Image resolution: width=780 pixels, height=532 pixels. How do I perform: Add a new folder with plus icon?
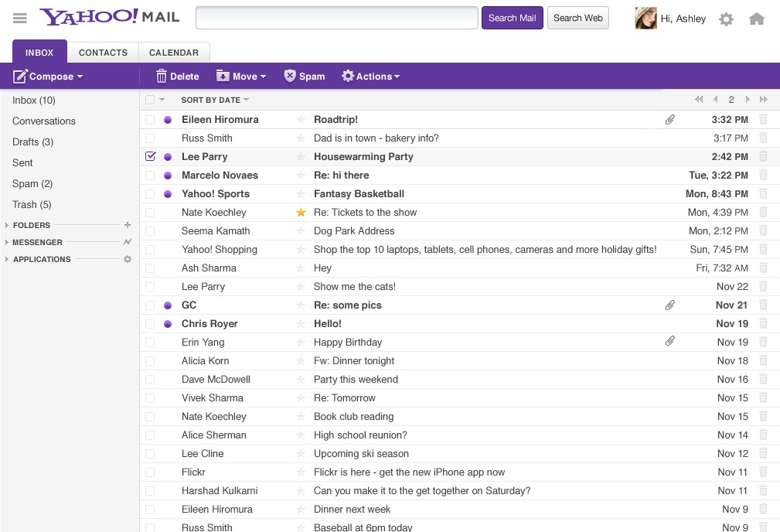[x=128, y=225]
